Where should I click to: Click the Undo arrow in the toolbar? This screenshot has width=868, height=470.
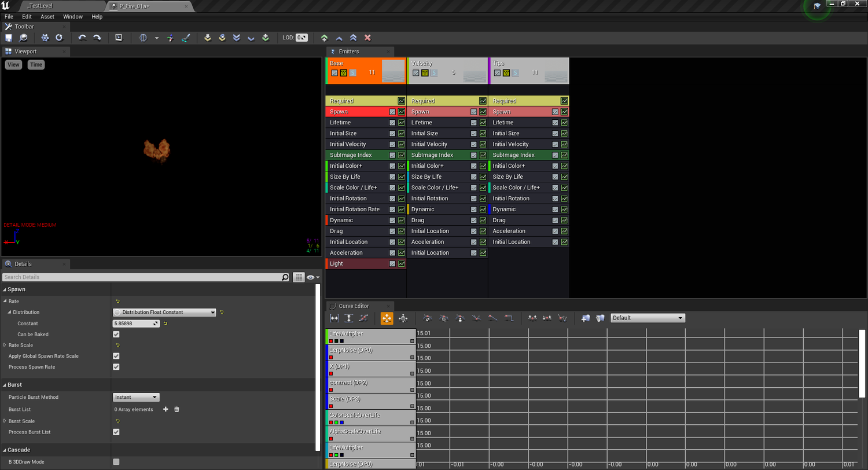tap(82, 38)
